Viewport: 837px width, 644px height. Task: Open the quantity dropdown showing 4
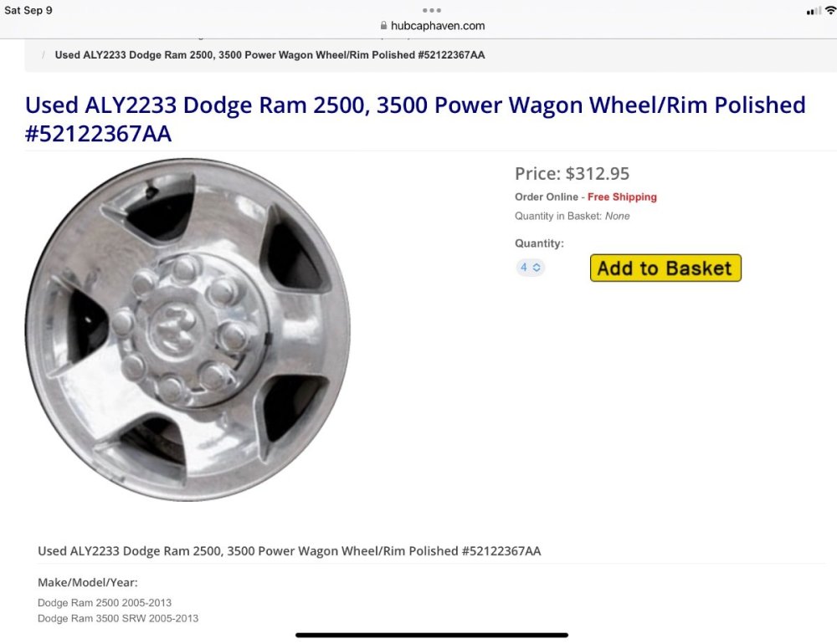click(530, 268)
